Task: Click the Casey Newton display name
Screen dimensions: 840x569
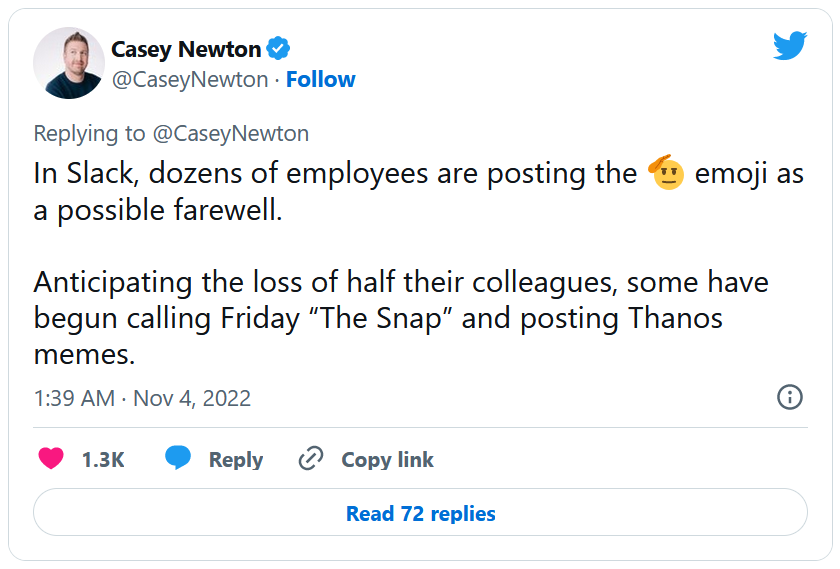Action: click(x=186, y=48)
